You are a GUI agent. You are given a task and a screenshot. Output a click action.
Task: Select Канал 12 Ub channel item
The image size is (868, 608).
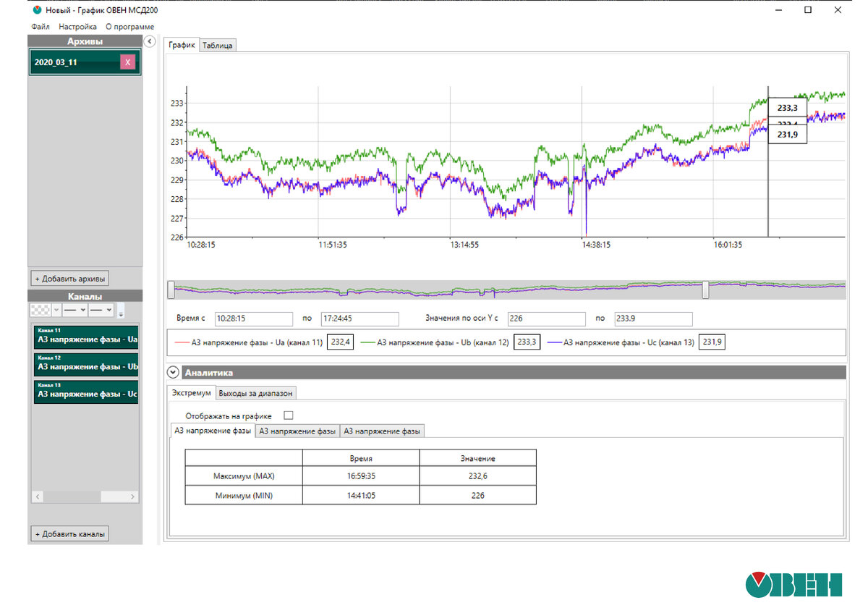pos(86,364)
